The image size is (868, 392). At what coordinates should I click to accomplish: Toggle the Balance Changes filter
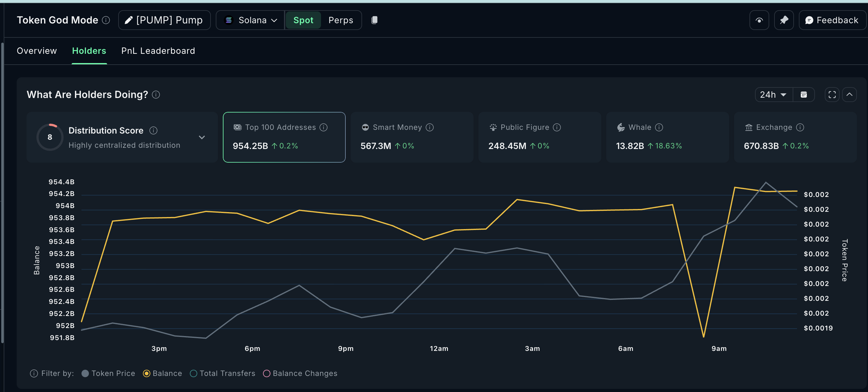[x=266, y=373]
